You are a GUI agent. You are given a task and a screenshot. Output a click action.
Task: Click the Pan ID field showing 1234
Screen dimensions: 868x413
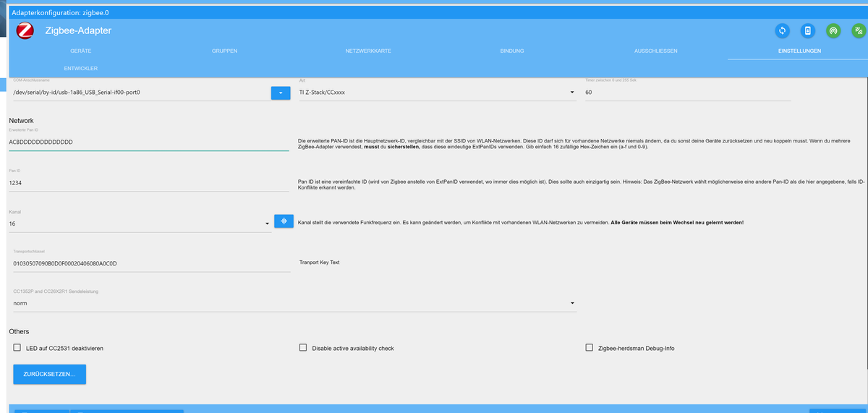(x=149, y=184)
